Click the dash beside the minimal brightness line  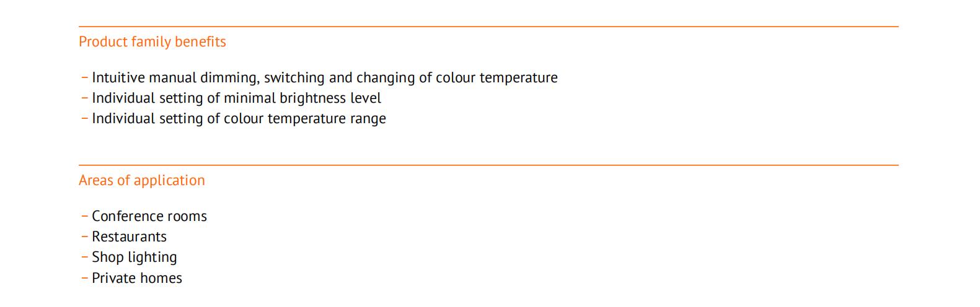[84, 98]
